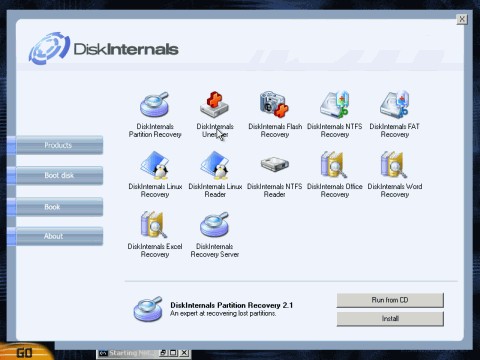Click the Run from CD button
This screenshot has width=480, height=360.
390,300
